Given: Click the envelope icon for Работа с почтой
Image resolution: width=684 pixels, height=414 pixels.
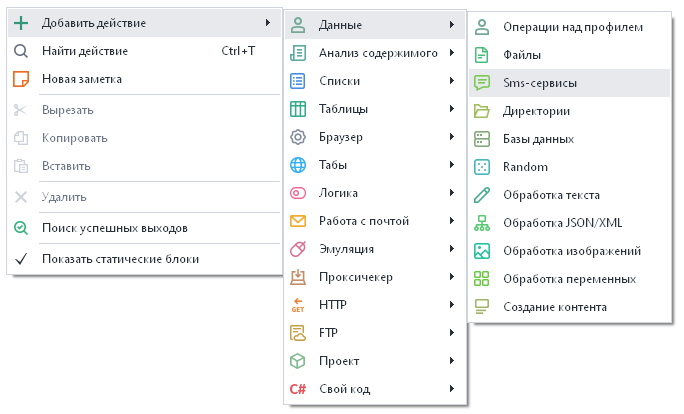Looking at the screenshot, I should tap(297, 221).
